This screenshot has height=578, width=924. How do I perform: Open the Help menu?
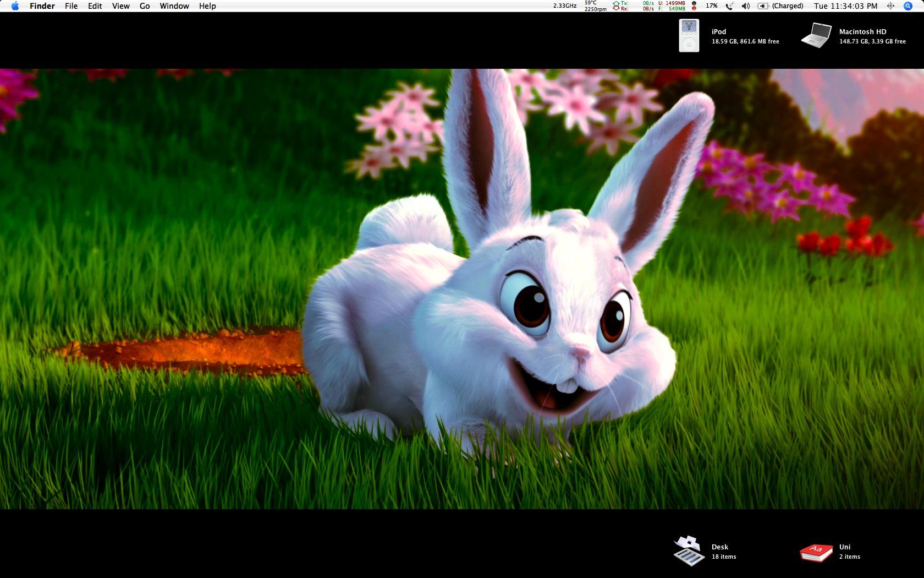[x=207, y=6]
